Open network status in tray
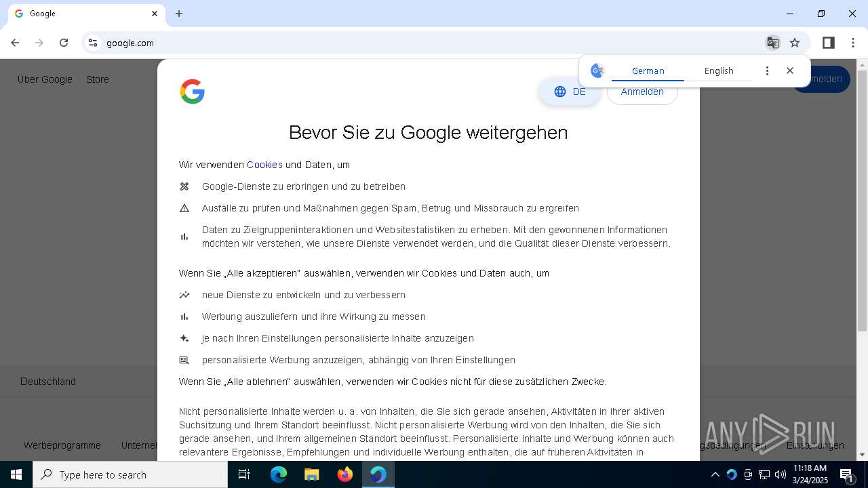 coord(764,474)
